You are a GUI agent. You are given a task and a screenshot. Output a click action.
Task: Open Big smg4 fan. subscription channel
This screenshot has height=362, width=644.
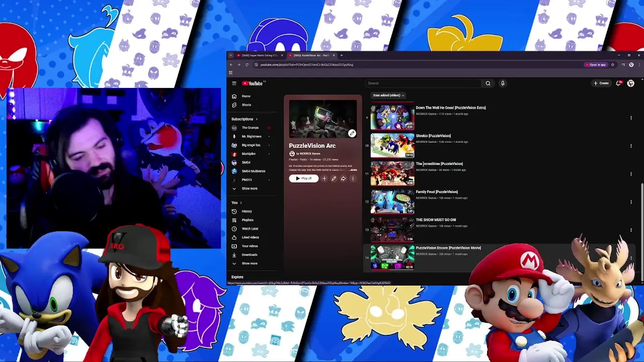click(251, 145)
